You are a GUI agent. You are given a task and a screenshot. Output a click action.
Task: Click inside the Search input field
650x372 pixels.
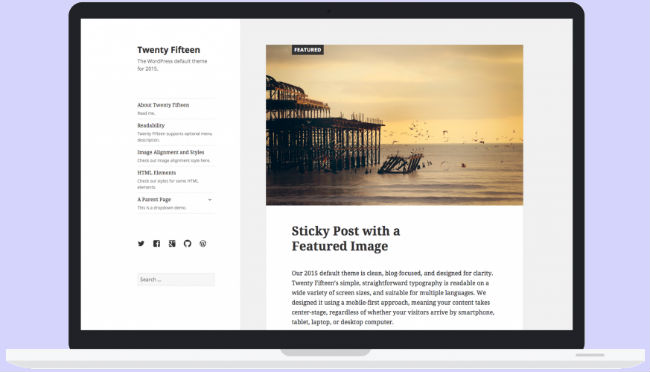coord(176,280)
